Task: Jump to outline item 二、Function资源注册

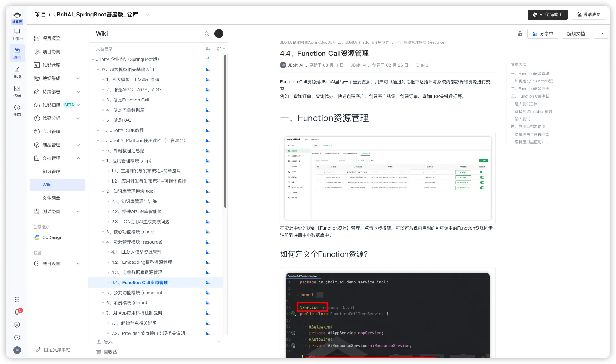Action: 530,89
